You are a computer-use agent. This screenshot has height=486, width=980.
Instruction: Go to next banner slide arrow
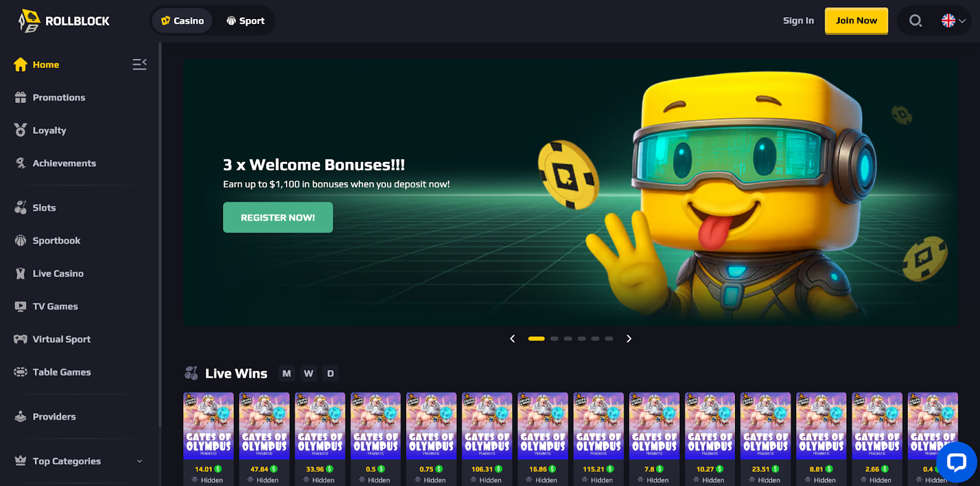tap(628, 338)
